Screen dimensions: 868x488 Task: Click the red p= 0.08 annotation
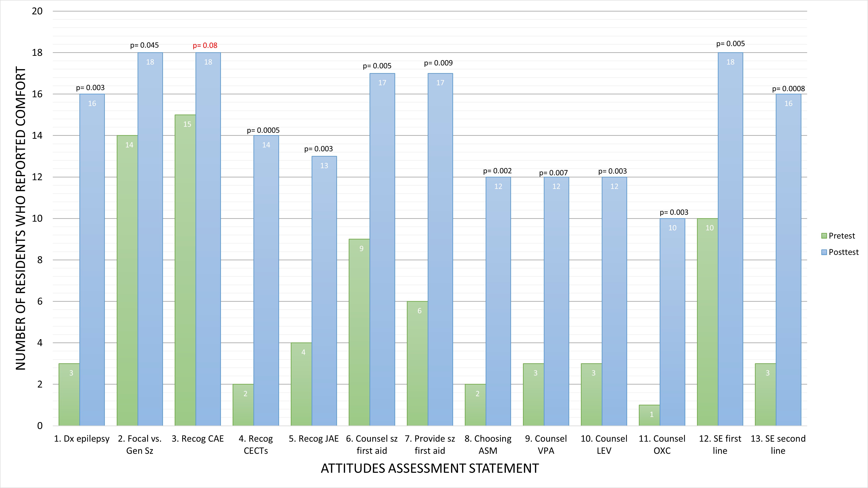pos(205,46)
